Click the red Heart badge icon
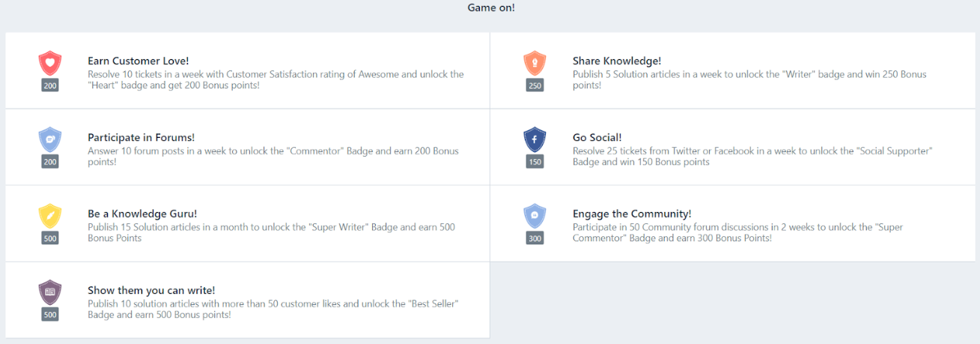Viewport: 980px width, 344px height. (49, 63)
